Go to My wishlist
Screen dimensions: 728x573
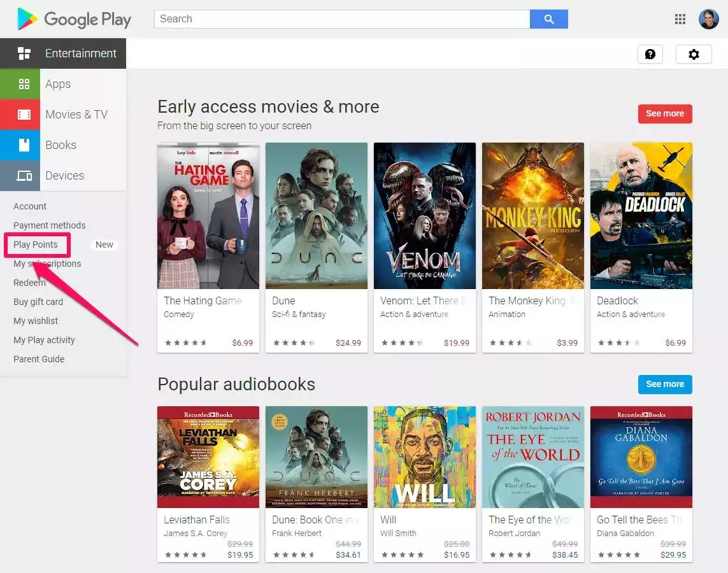click(x=36, y=321)
